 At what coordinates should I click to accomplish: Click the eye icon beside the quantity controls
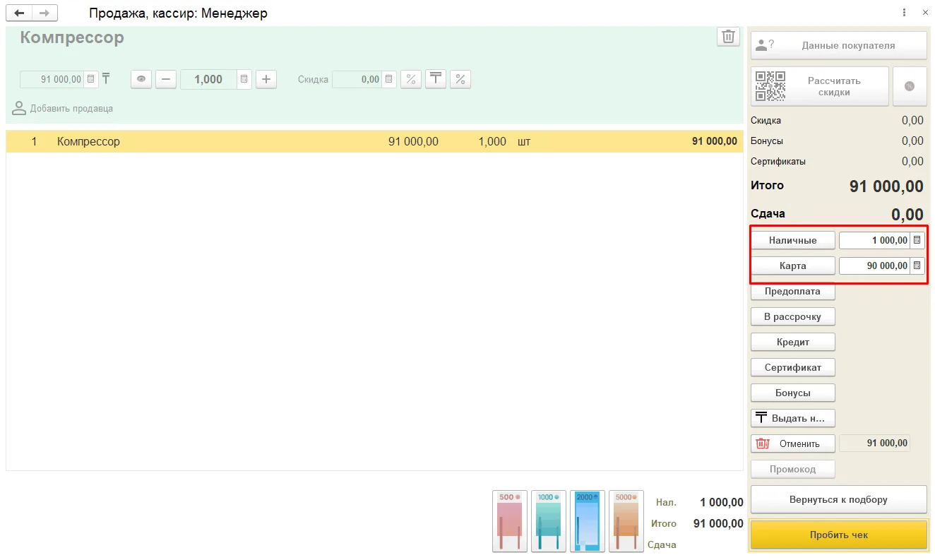(x=141, y=79)
